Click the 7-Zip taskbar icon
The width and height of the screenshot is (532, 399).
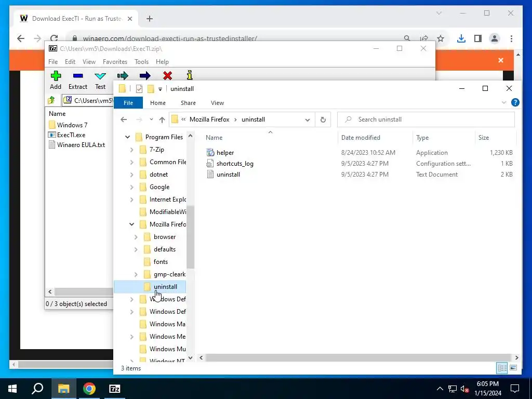(115, 389)
